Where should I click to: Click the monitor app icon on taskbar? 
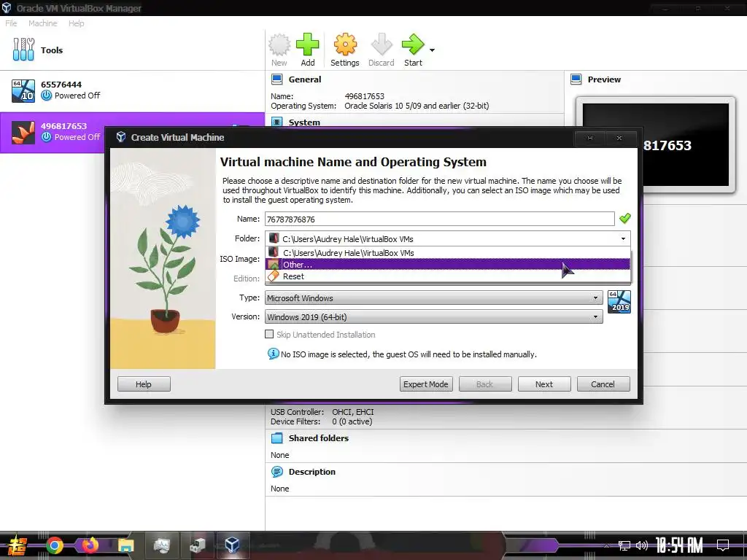click(161, 545)
